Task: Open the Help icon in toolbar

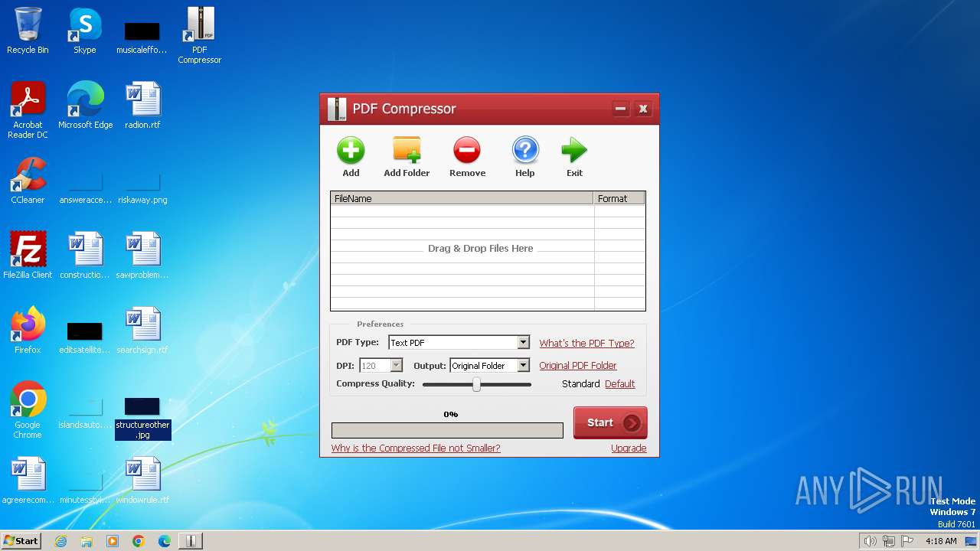Action: (525, 151)
